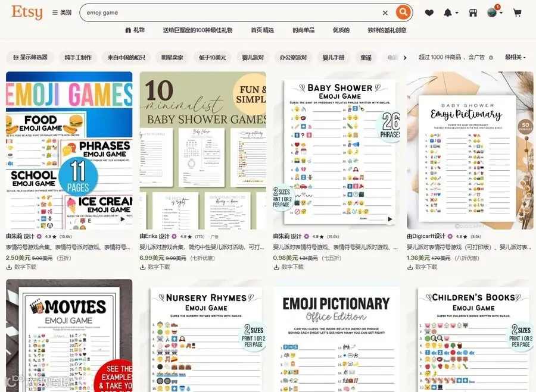The height and width of the screenshot is (392, 536).
Task: Click 由Digicarft设计 seller name
Action: 426,236
